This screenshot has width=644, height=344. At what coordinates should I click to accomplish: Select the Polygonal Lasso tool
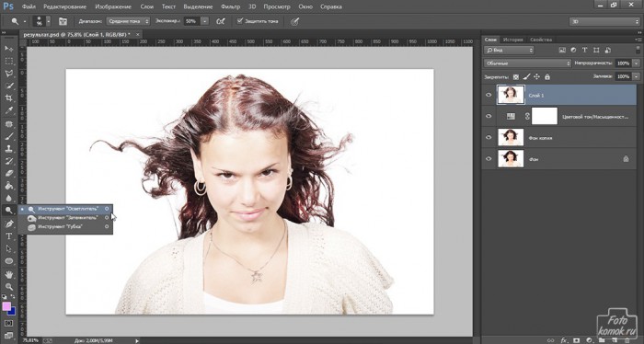(x=8, y=74)
